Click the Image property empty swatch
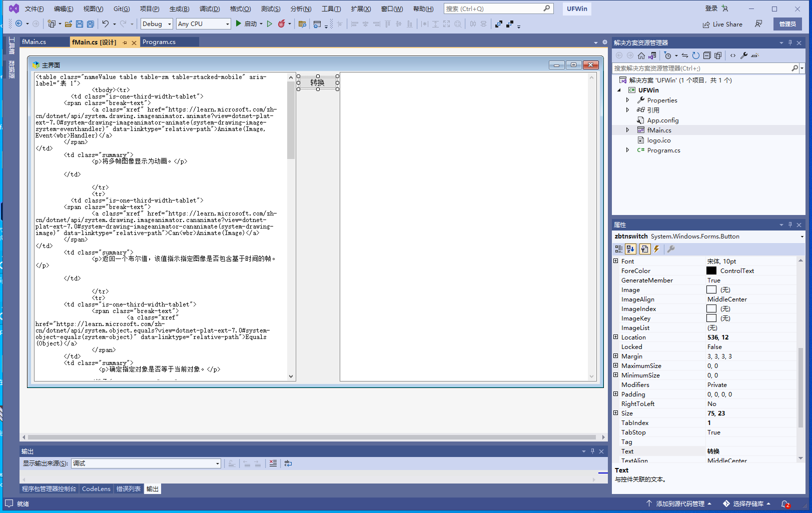Screen dimensions: 812x513 (711, 289)
